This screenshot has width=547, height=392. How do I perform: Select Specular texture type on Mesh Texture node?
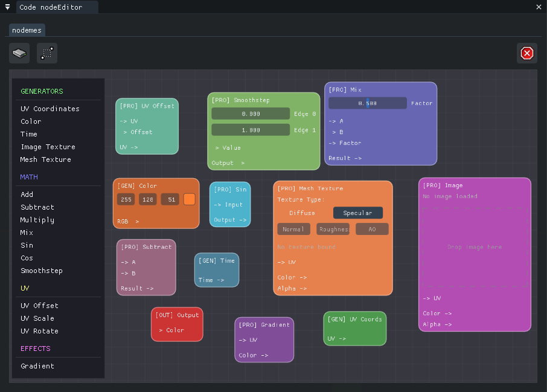coord(357,213)
